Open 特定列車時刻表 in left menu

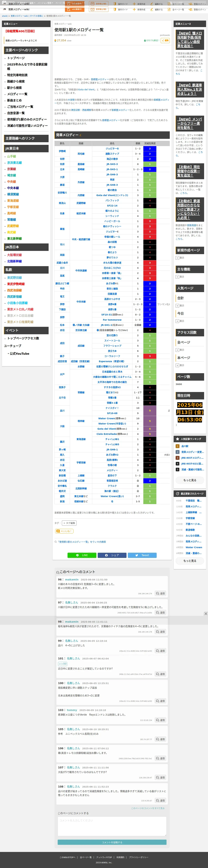(17, 75)
